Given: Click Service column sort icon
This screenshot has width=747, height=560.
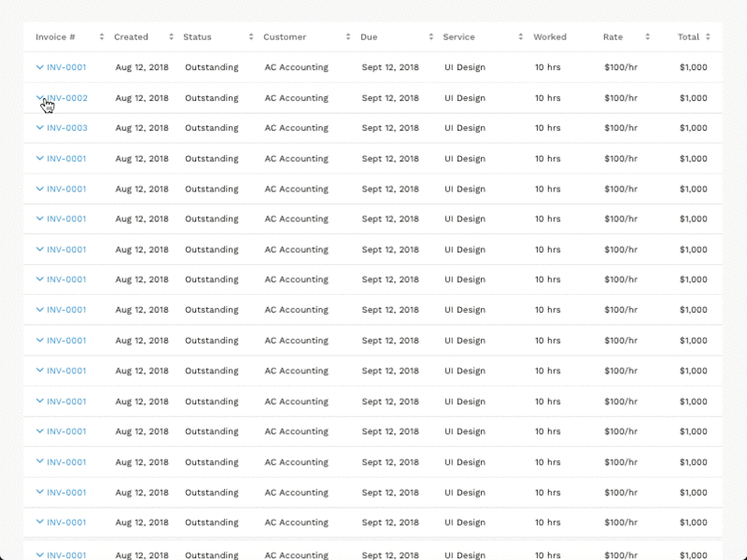Looking at the screenshot, I should (521, 37).
